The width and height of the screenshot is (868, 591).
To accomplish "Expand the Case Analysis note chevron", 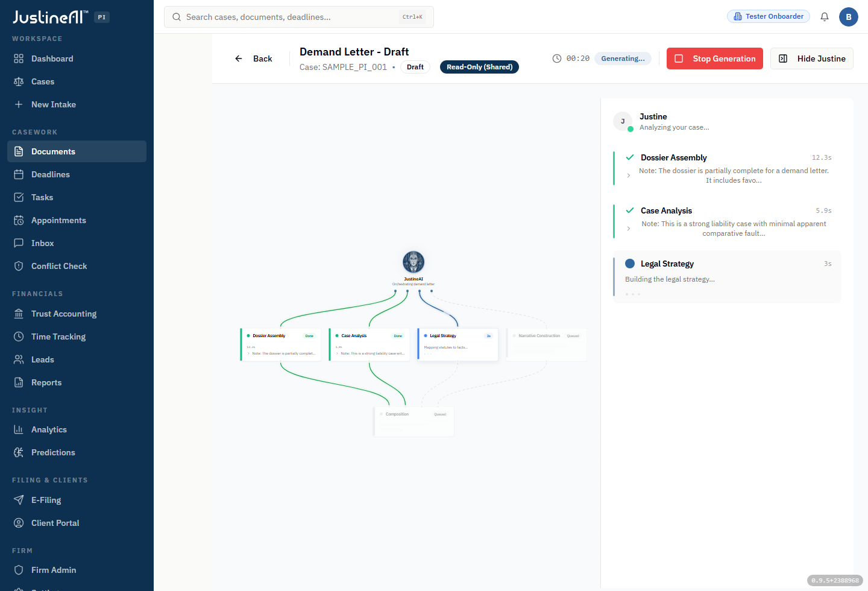I will (x=629, y=229).
